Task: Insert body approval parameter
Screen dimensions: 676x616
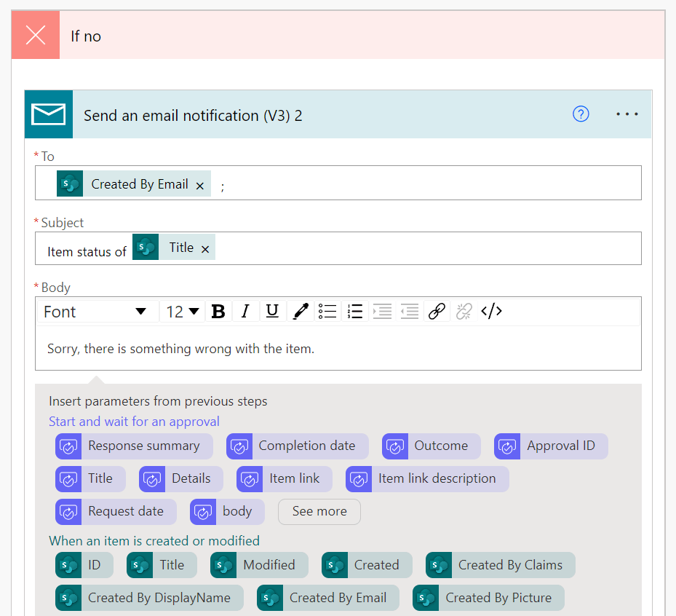Action: pos(227,512)
